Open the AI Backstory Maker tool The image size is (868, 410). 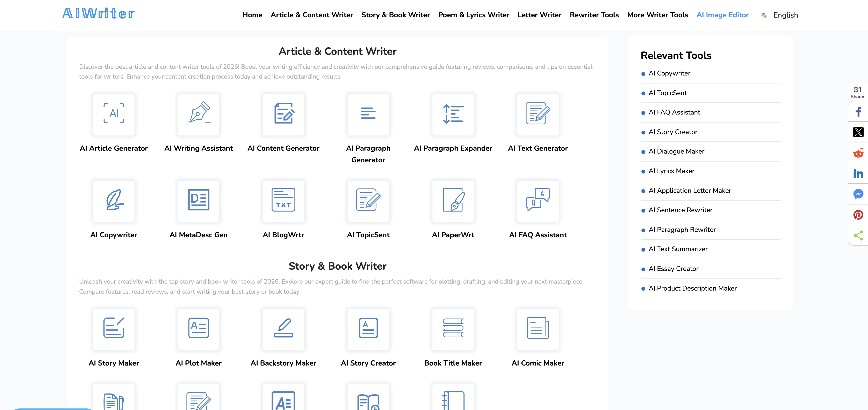pyautogui.click(x=283, y=330)
